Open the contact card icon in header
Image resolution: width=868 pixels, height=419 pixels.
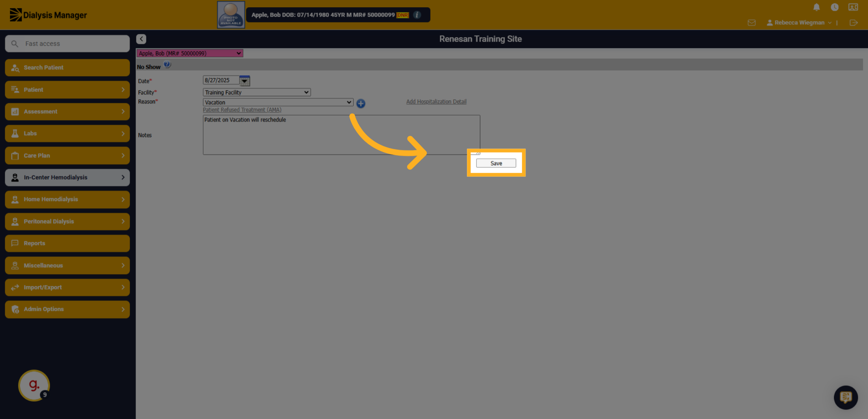[x=853, y=7]
